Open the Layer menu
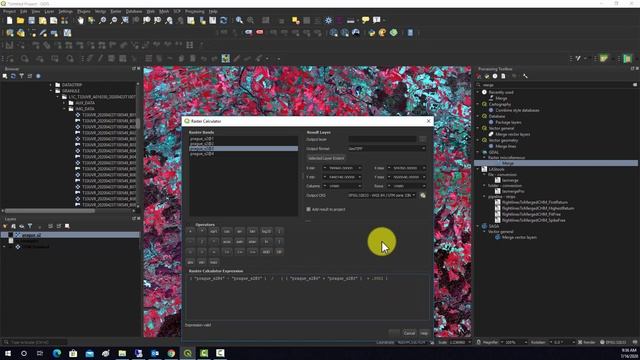Viewport: 640px width, 360px height. pyautogui.click(x=49, y=11)
